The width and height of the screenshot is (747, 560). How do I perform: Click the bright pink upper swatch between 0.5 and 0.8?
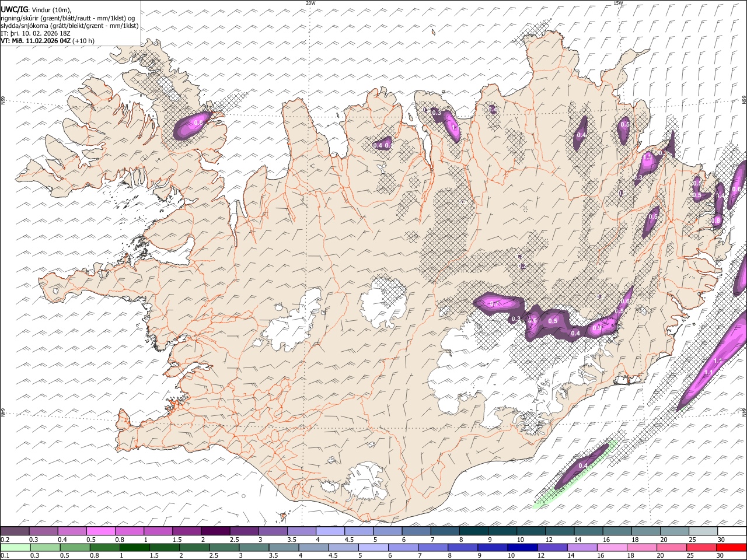(x=100, y=531)
